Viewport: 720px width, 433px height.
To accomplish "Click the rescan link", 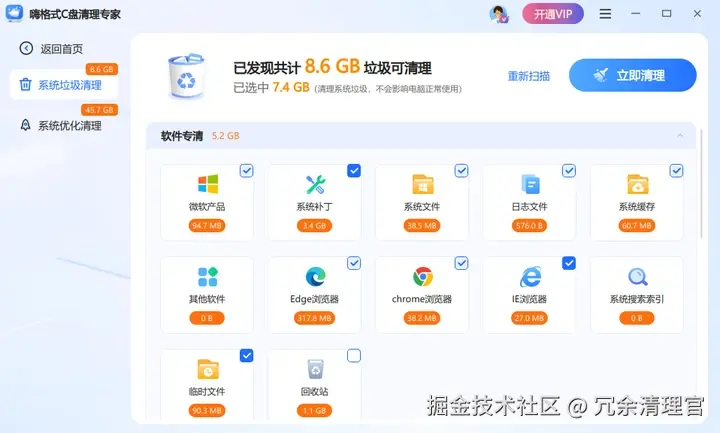I will (529, 76).
